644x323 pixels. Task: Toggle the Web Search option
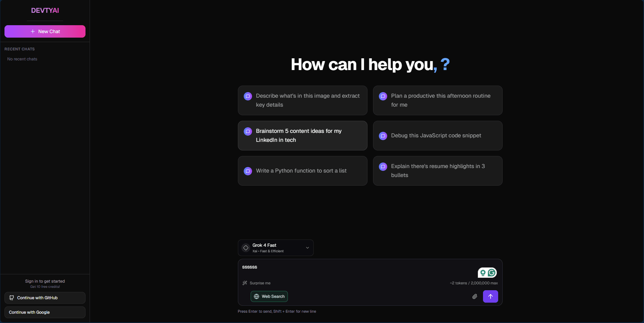tap(269, 296)
